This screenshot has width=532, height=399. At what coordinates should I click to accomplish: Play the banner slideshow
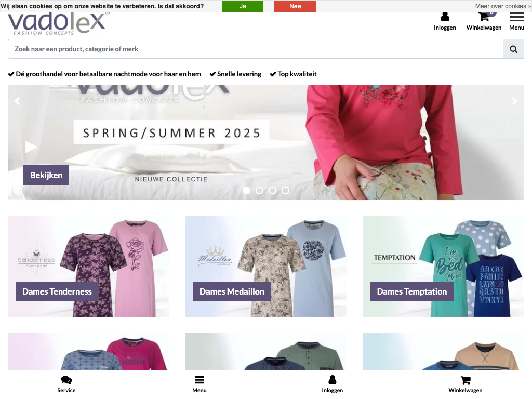31,147
